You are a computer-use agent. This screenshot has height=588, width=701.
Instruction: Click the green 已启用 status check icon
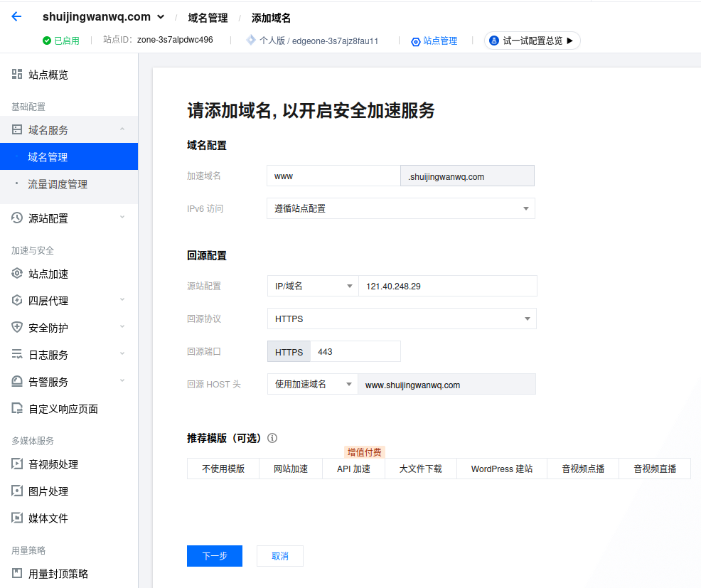tap(46, 41)
